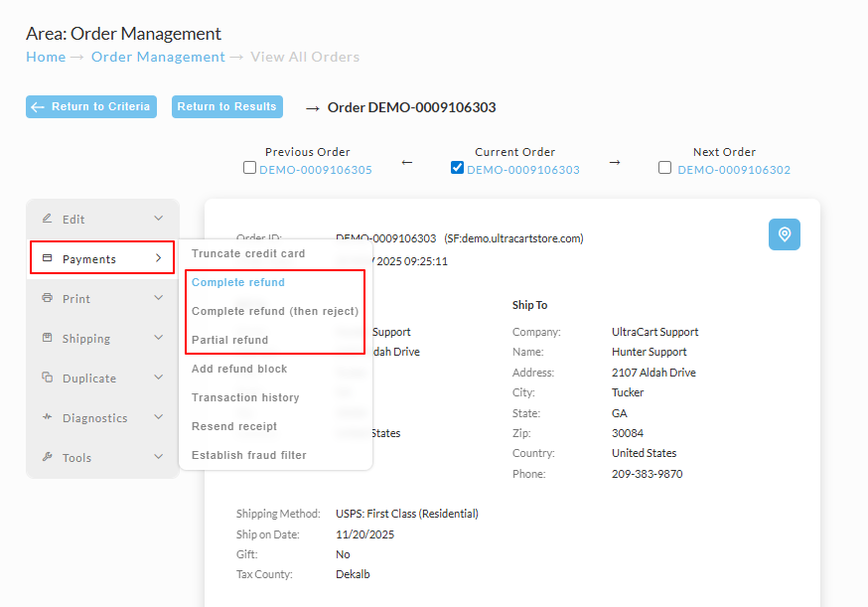Viewport: 868px width, 607px height.
Task: Click the View All Orders breadcrumb
Action: (x=305, y=57)
